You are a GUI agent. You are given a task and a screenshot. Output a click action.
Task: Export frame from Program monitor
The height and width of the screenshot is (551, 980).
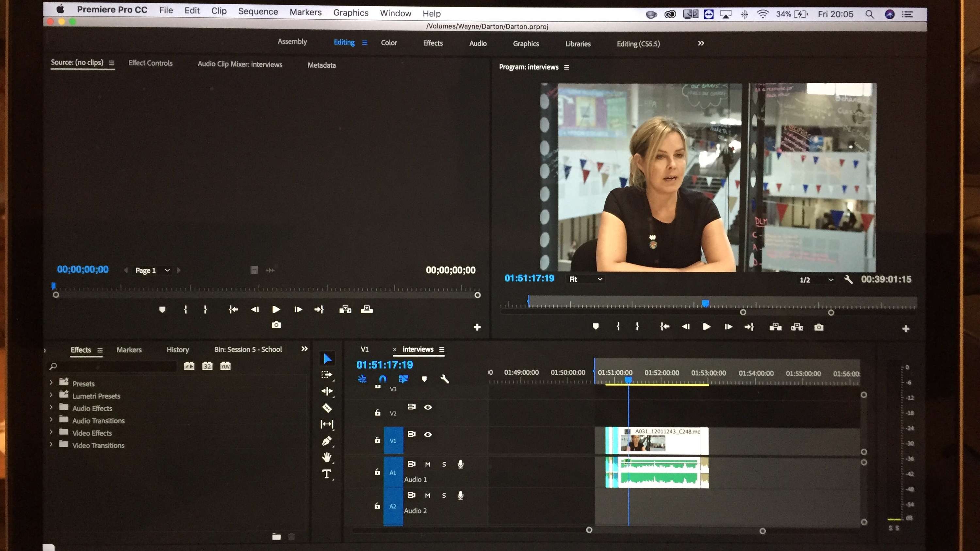(819, 327)
